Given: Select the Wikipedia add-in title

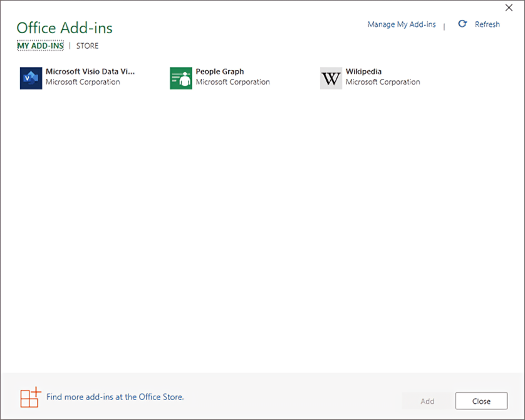Looking at the screenshot, I should [363, 72].
